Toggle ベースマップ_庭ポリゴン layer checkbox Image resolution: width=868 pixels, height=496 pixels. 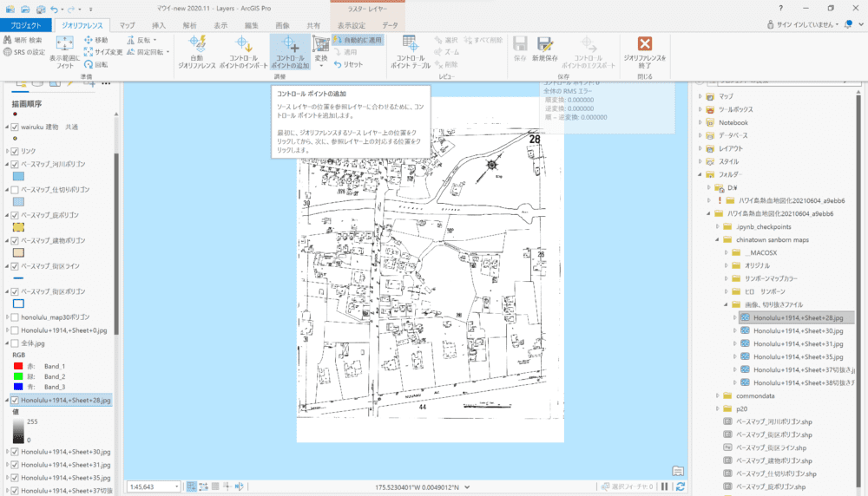tap(15, 215)
